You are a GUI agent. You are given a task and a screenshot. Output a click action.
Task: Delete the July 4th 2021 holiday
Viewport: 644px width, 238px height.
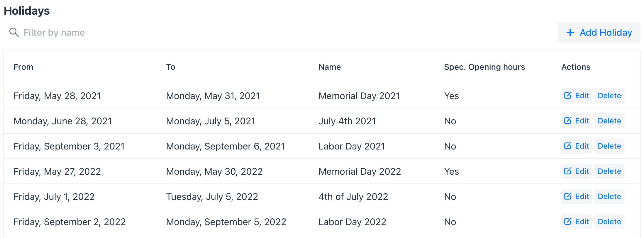coord(609,121)
